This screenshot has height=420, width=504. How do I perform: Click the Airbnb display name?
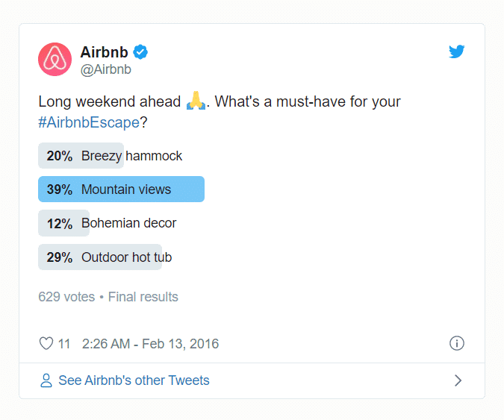pos(104,52)
